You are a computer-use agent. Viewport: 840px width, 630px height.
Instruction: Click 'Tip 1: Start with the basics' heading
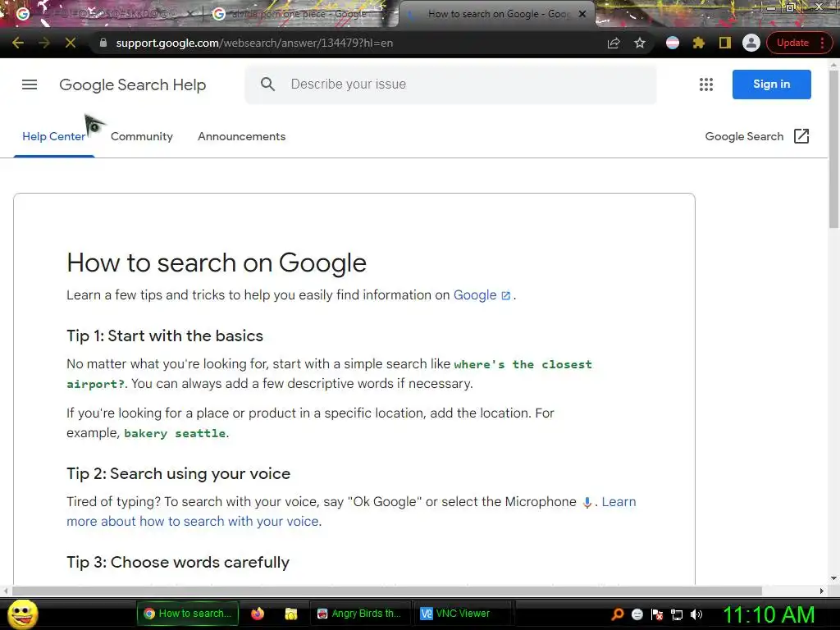pos(165,336)
